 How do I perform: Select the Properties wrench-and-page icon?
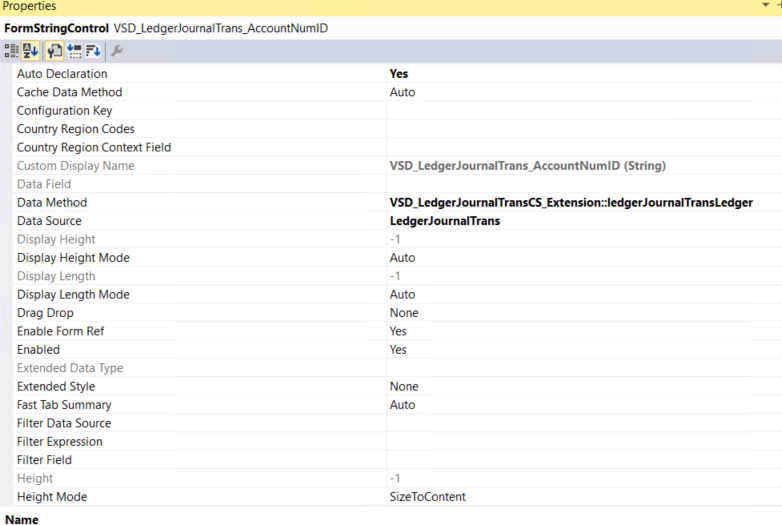click(x=54, y=51)
